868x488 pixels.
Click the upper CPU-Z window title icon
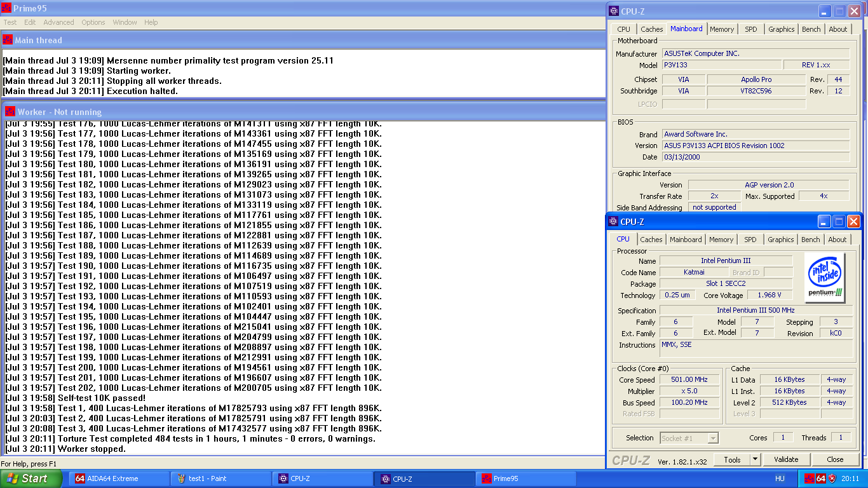pos(613,11)
